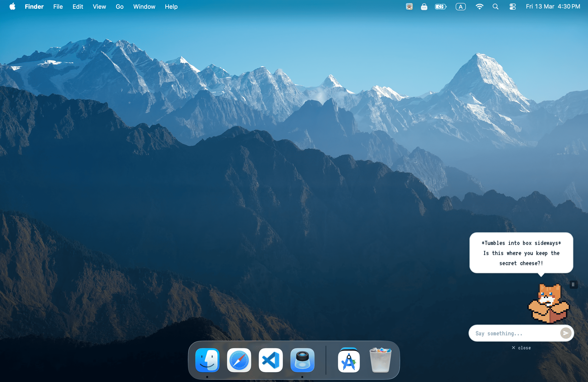Image resolution: width=588 pixels, height=382 pixels.
Task: Open Android Studio in the Dock
Action: (x=349, y=360)
